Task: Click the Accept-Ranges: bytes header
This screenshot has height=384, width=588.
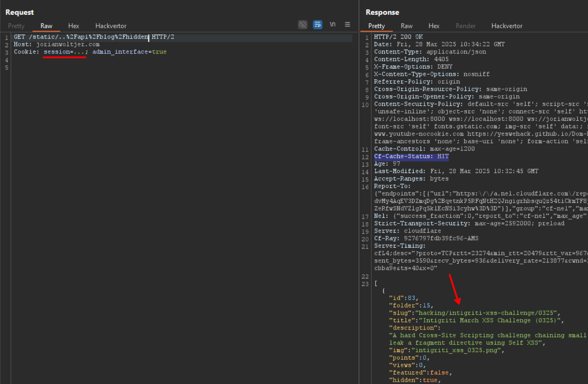Action: coord(411,179)
